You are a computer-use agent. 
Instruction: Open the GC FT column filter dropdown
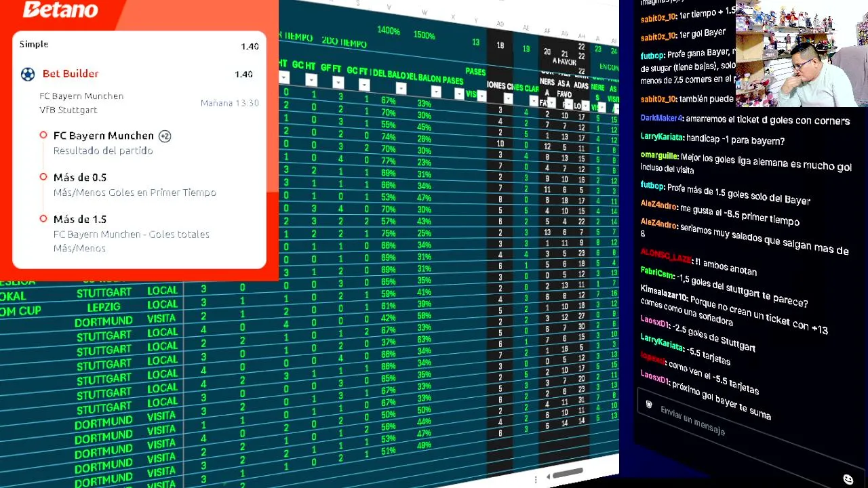click(x=364, y=85)
